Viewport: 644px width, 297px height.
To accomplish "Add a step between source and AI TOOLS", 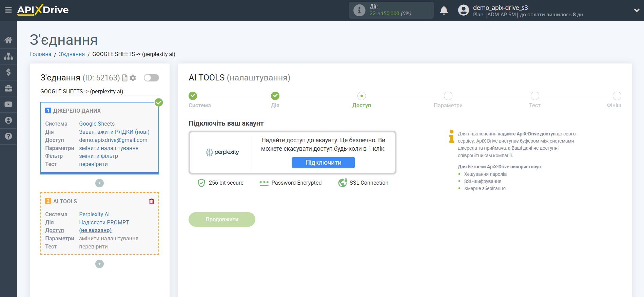I will [99, 183].
